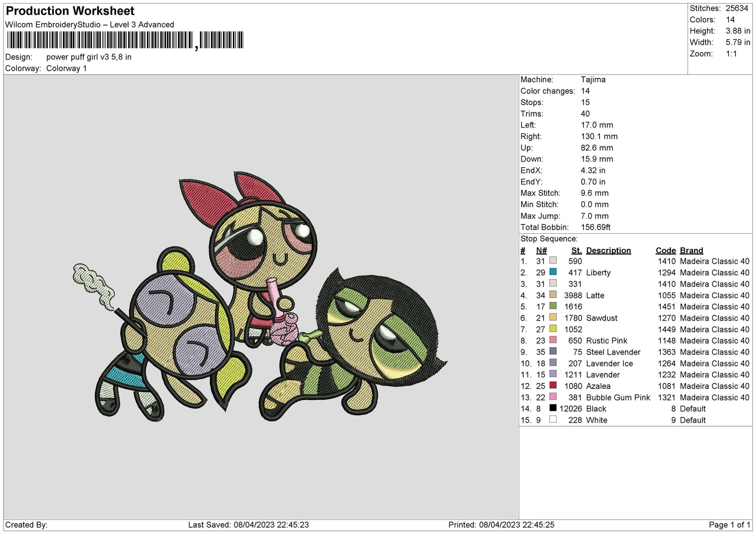The height and width of the screenshot is (534, 756).
Task: Click thread code 1081 in the Azalea row
Action: (667, 386)
